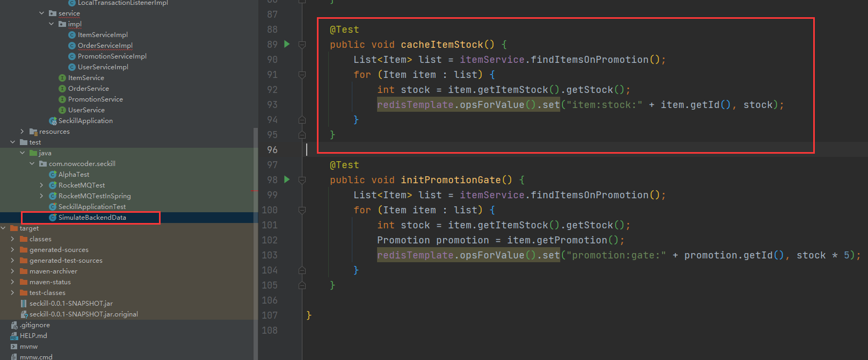The width and height of the screenshot is (868, 360).
Task: Expand the generated-test-sources folder
Action: (x=13, y=261)
